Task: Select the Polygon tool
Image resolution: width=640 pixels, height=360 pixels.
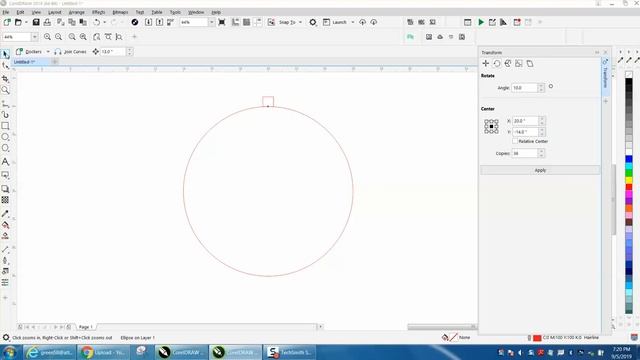Action: tap(5, 148)
